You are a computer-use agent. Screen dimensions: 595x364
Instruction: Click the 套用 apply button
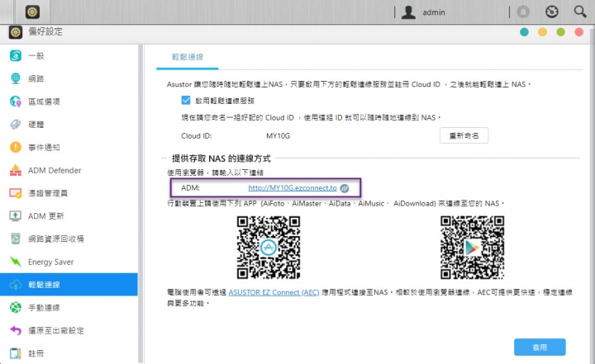[540, 347]
